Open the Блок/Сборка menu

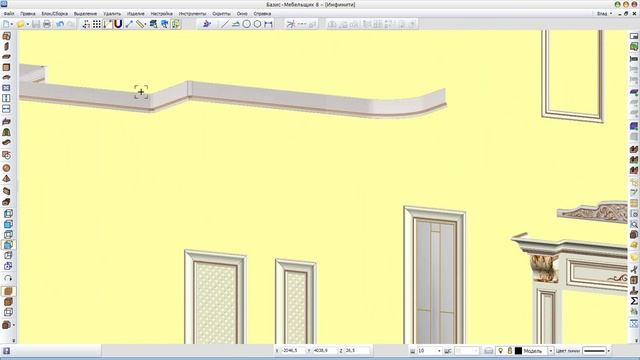click(55, 13)
